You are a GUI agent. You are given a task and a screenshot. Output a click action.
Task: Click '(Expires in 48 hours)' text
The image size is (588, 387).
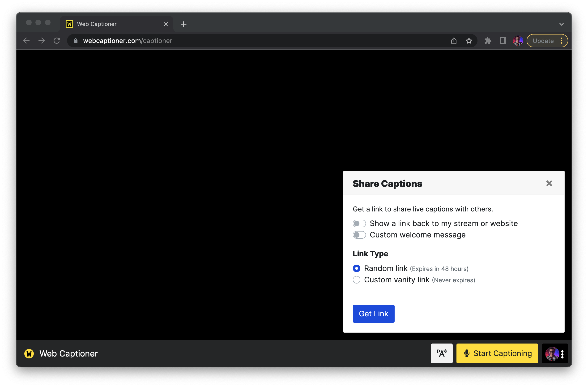pyautogui.click(x=439, y=269)
